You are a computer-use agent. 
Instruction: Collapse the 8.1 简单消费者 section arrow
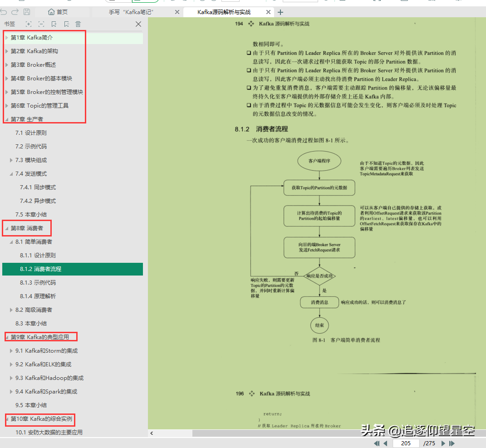(11, 242)
